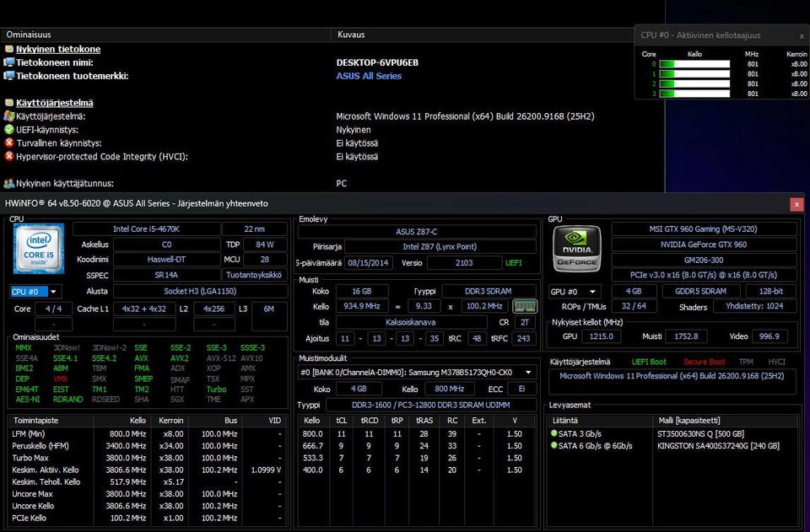Image resolution: width=810 pixels, height=532 pixels.
Task: Click the 666.7 memory timing row
Action: click(x=417, y=446)
